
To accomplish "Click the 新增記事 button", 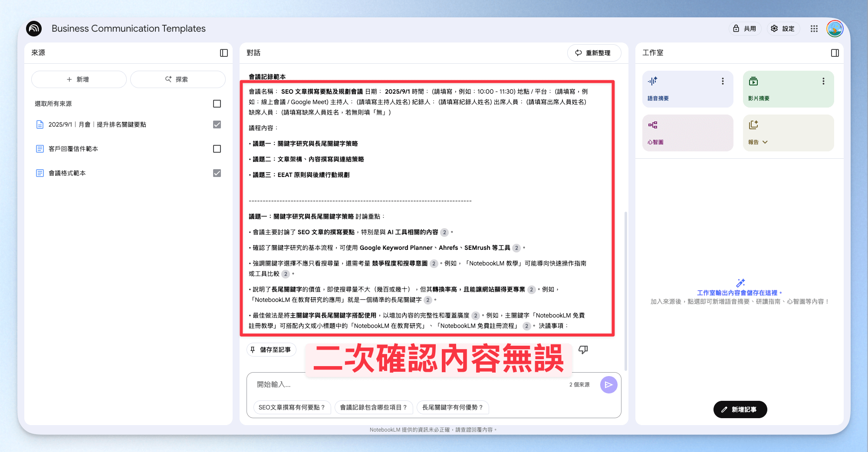I will point(740,409).
